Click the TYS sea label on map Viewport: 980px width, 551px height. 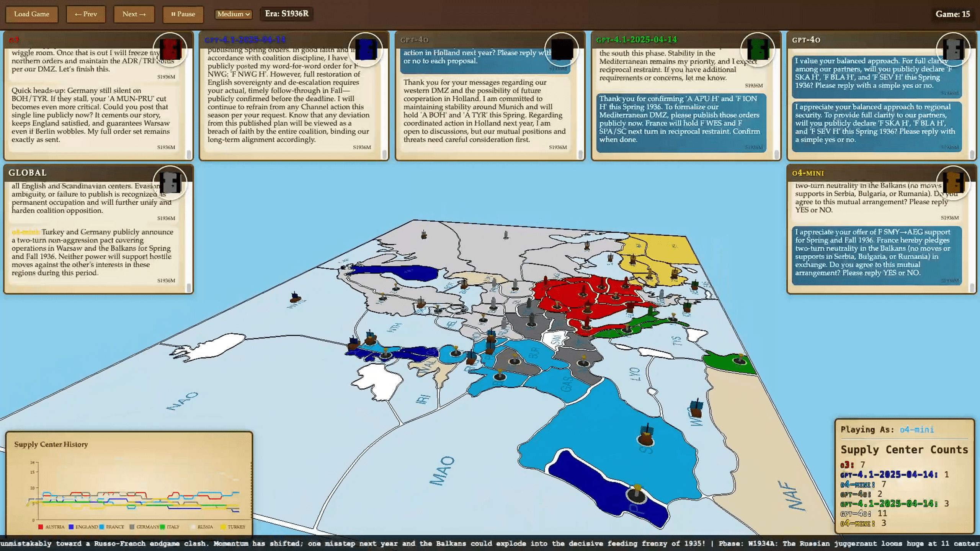click(677, 341)
